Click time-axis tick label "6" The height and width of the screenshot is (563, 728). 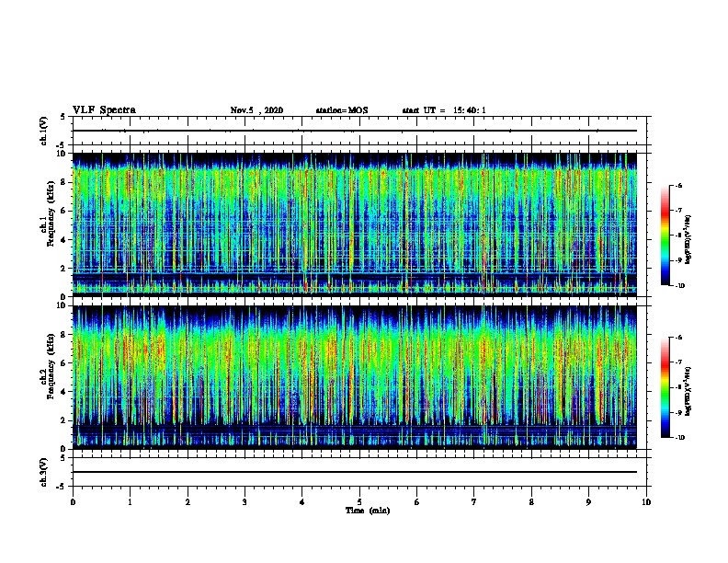coord(417,502)
